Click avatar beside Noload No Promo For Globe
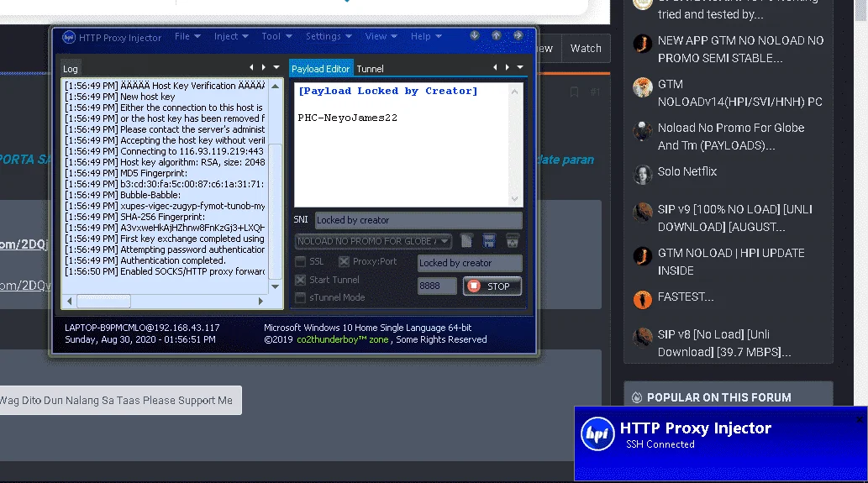 click(x=643, y=130)
